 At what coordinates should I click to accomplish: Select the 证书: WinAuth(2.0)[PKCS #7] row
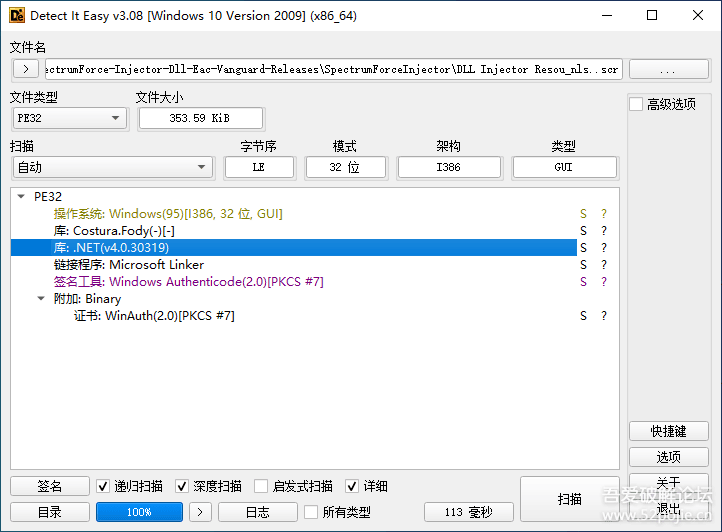coord(294,316)
